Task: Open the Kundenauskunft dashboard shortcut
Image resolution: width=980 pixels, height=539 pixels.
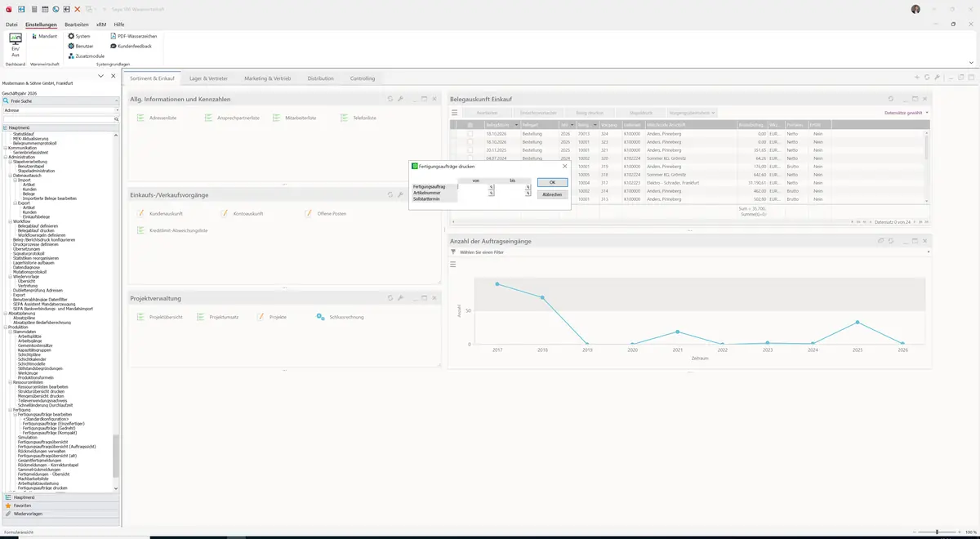Action: (160, 213)
